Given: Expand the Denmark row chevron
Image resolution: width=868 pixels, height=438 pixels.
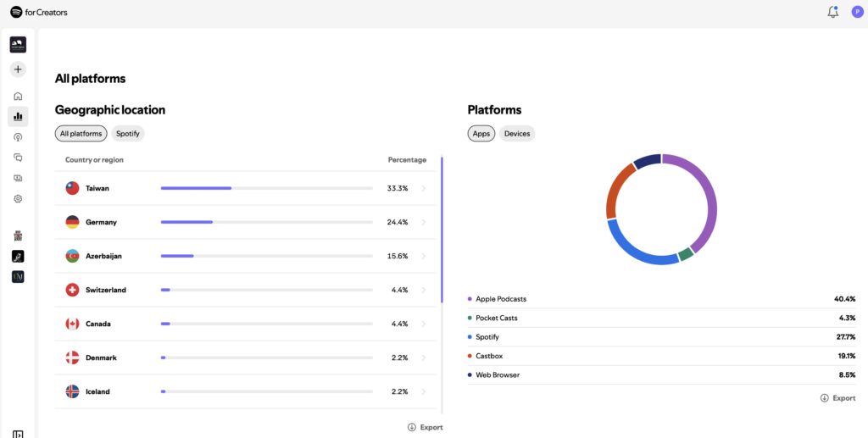Looking at the screenshot, I should [424, 358].
